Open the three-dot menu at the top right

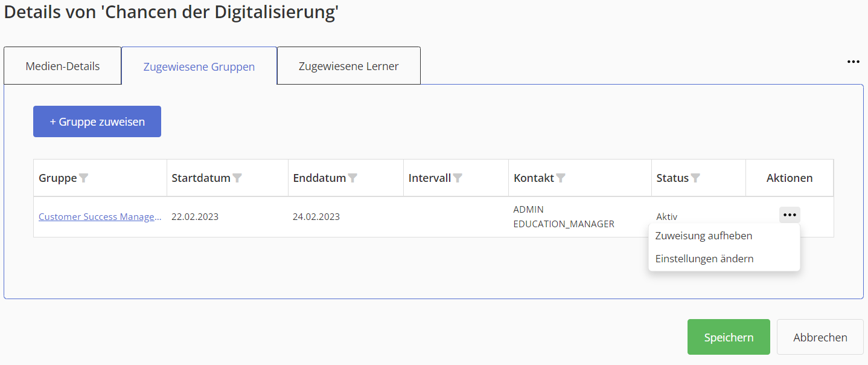coord(853,62)
